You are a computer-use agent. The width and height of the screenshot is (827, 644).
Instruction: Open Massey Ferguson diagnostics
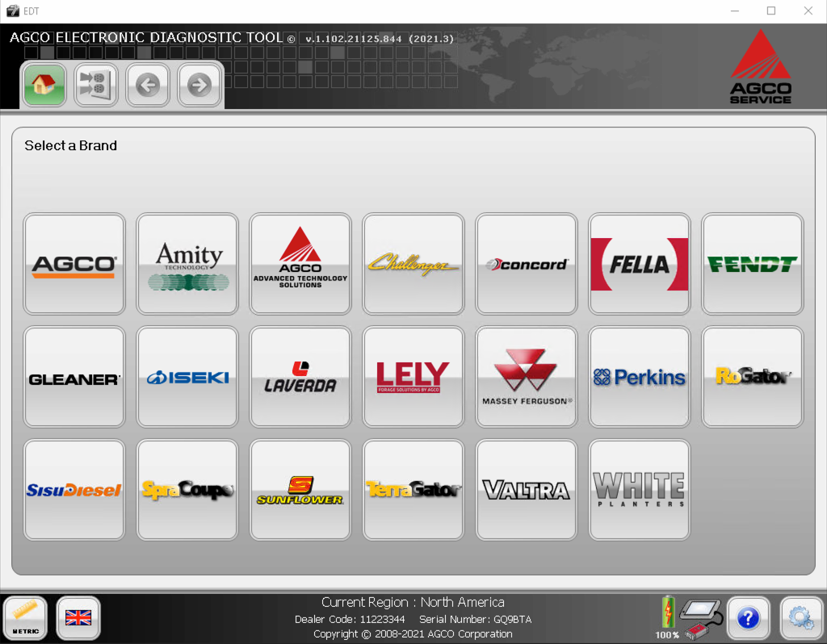point(526,376)
